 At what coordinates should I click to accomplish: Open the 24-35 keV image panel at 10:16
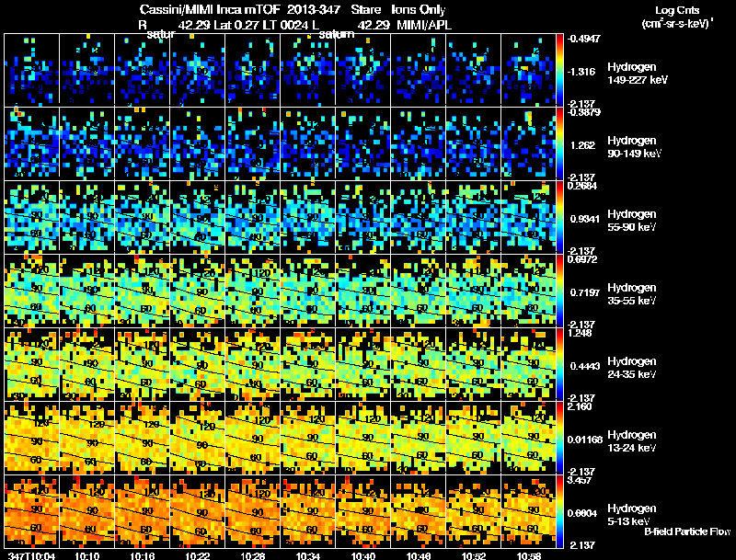[143, 364]
